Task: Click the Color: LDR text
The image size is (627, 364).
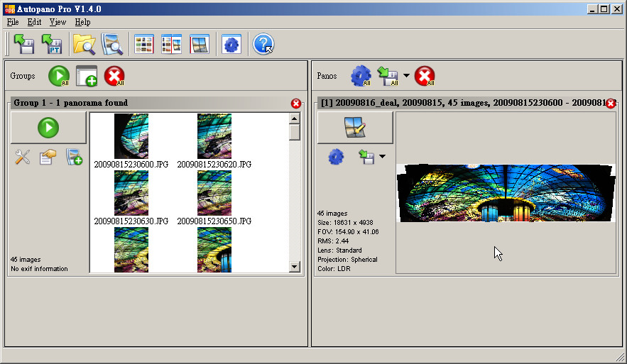Action: pyautogui.click(x=334, y=268)
